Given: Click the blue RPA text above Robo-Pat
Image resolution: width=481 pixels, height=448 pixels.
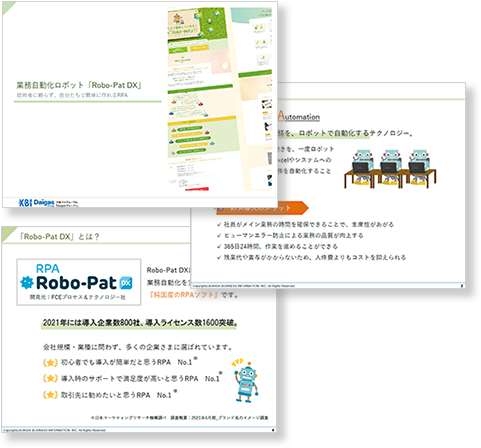Looking at the screenshot, I should [x=48, y=269].
